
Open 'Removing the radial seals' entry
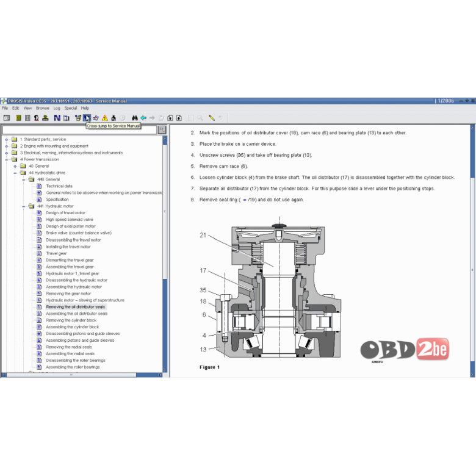[69, 347]
